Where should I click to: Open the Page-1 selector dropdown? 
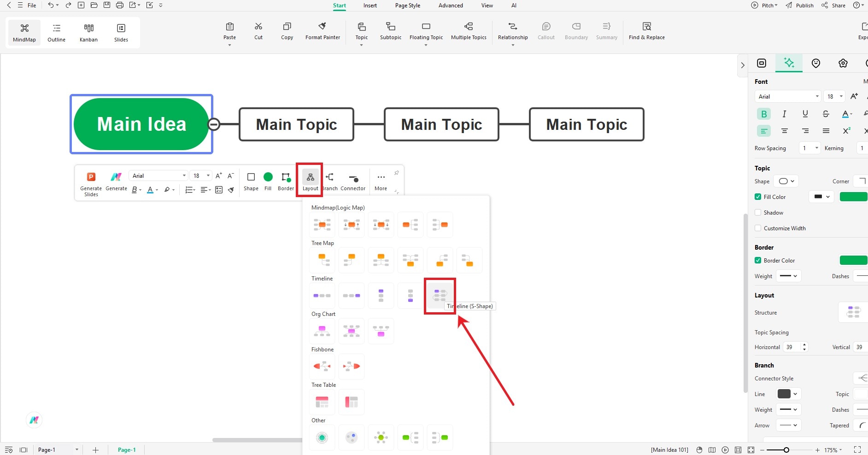click(58, 449)
